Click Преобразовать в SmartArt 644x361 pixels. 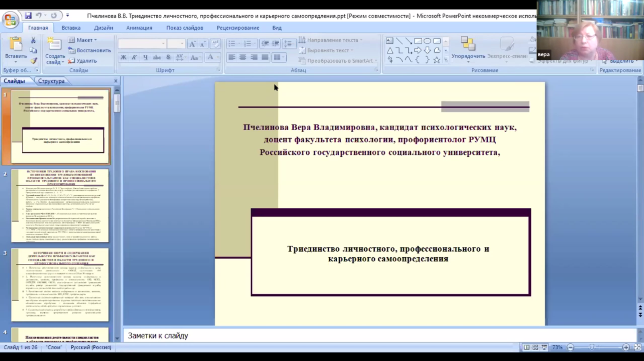click(338, 61)
